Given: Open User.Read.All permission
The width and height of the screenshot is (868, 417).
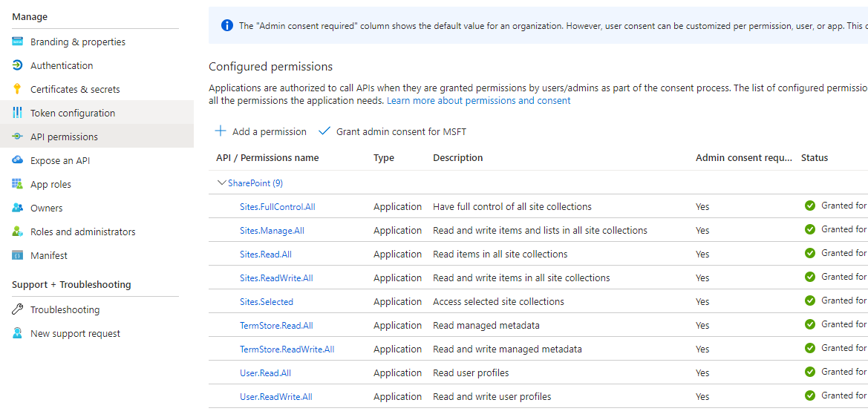Looking at the screenshot, I should pos(265,373).
